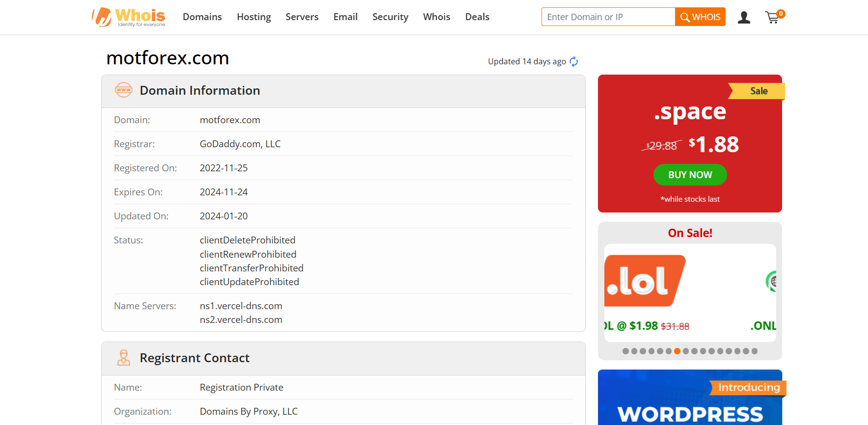This screenshot has height=425, width=868.
Task: Select the last carousel dot
Action: pos(755,351)
